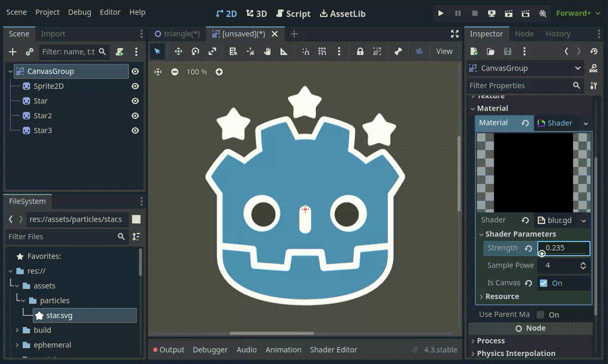Run the project with the play button
This screenshot has height=364, width=608.
[441, 14]
